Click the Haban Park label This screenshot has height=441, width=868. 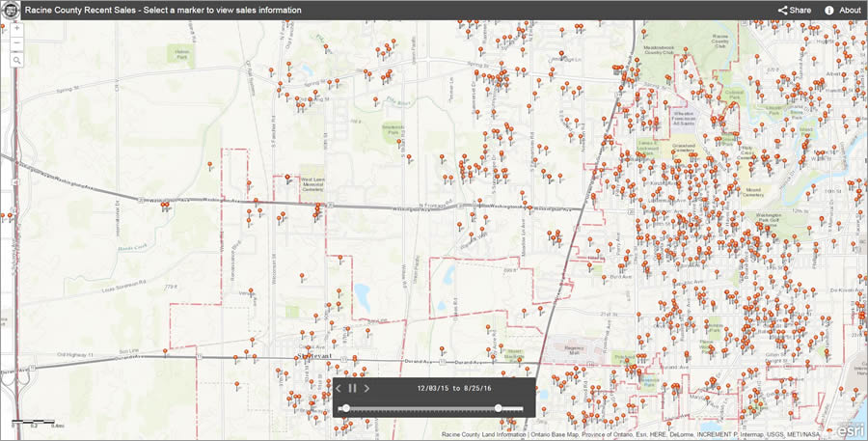click(x=182, y=53)
